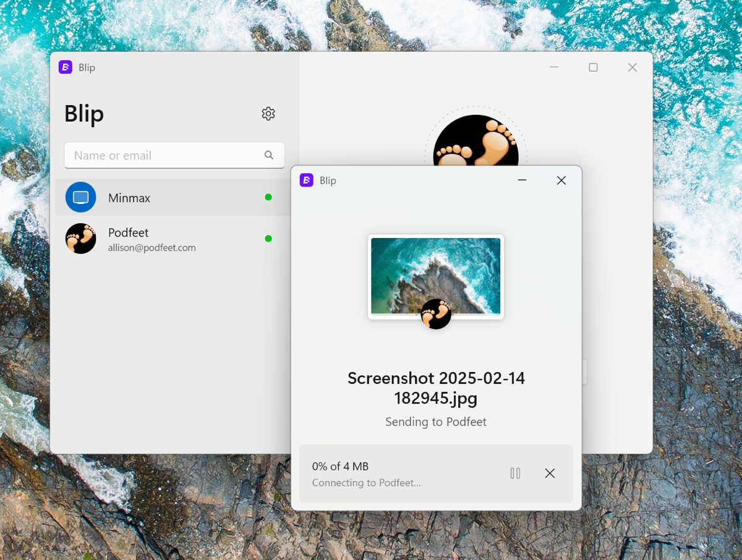Click the green online dot next to Minmax

click(268, 197)
